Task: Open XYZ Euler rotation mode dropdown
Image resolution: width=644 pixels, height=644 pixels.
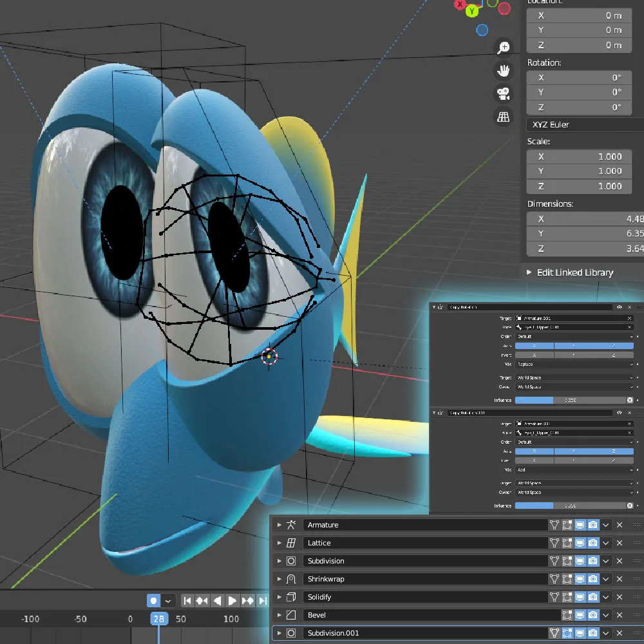Action: click(585, 124)
